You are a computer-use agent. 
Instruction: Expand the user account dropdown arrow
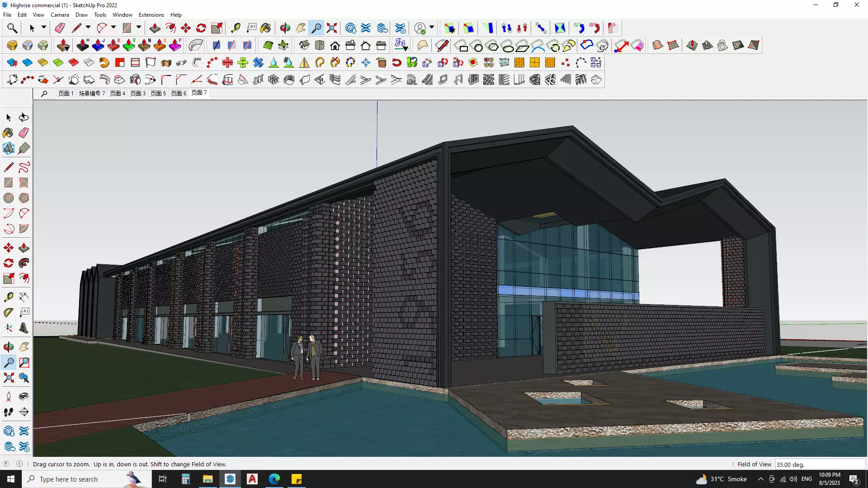point(432,28)
